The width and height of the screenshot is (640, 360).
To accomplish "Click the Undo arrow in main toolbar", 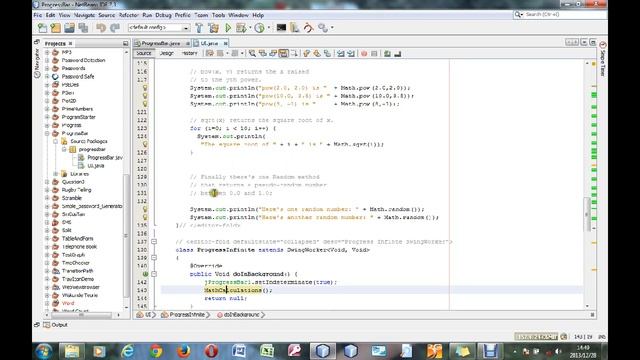I will pos(101,28).
